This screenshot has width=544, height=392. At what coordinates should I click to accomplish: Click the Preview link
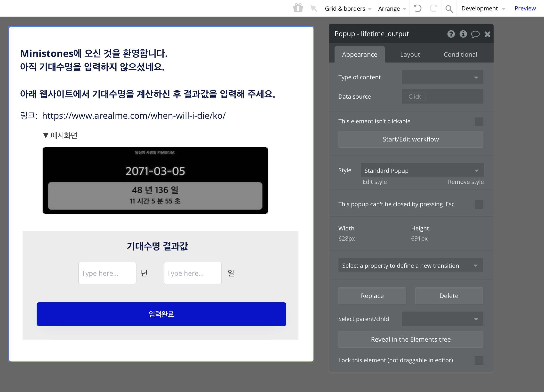coord(525,8)
